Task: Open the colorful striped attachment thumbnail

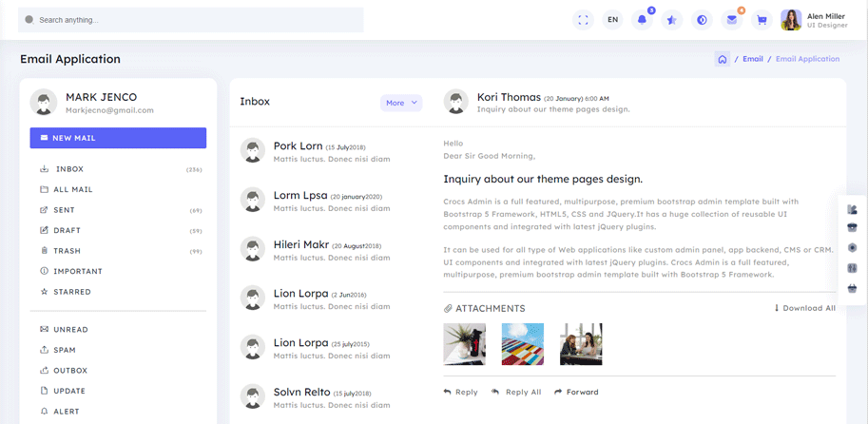Action: click(523, 344)
